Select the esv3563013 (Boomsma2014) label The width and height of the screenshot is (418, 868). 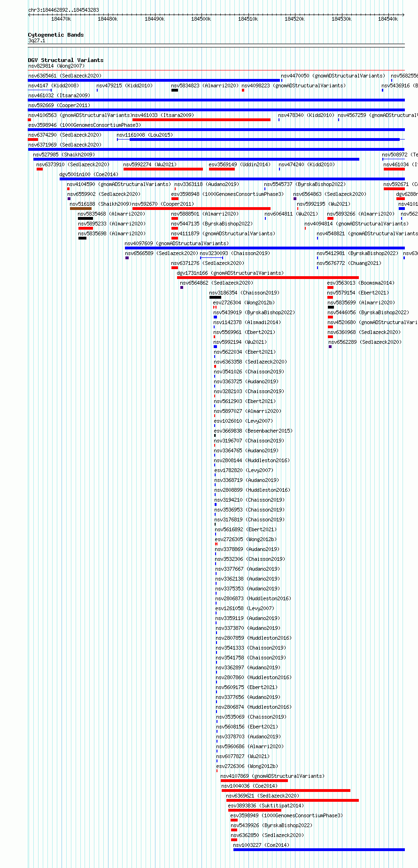pos(361,283)
